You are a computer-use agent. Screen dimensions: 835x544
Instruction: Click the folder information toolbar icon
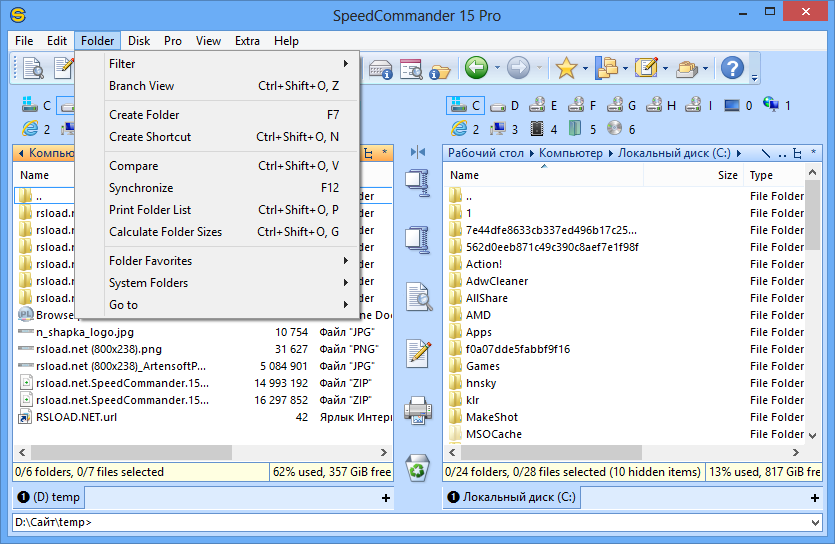pyautogui.click(x=440, y=72)
